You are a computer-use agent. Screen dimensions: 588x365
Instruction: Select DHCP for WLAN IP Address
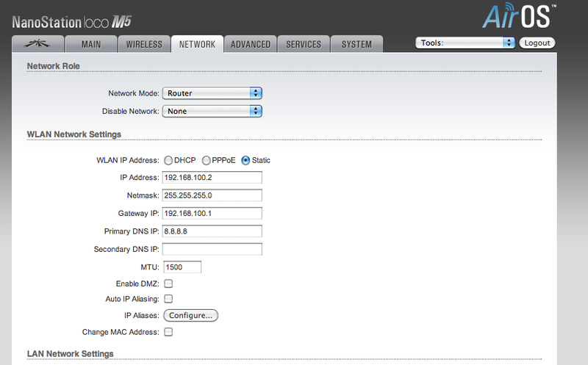tap(168, 160)
